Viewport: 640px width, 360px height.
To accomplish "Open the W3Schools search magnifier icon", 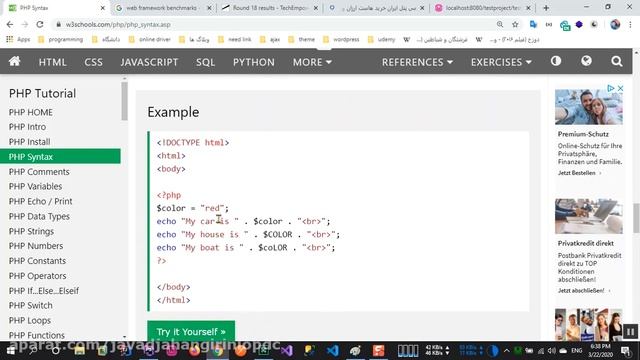I will click(x=617, y=62).
